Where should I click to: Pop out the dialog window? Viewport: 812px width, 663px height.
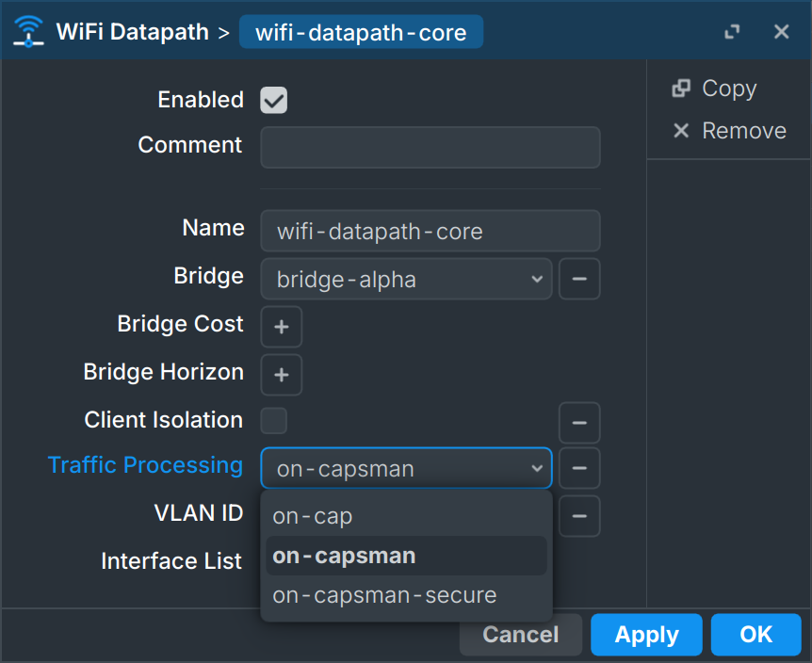[x=732, y=32]
